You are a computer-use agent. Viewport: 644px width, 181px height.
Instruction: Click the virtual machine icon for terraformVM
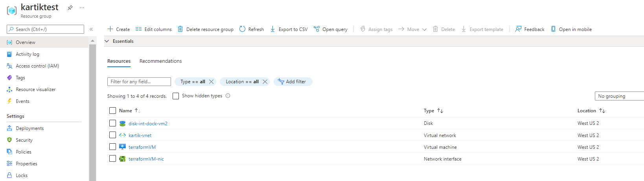[122, 147]
